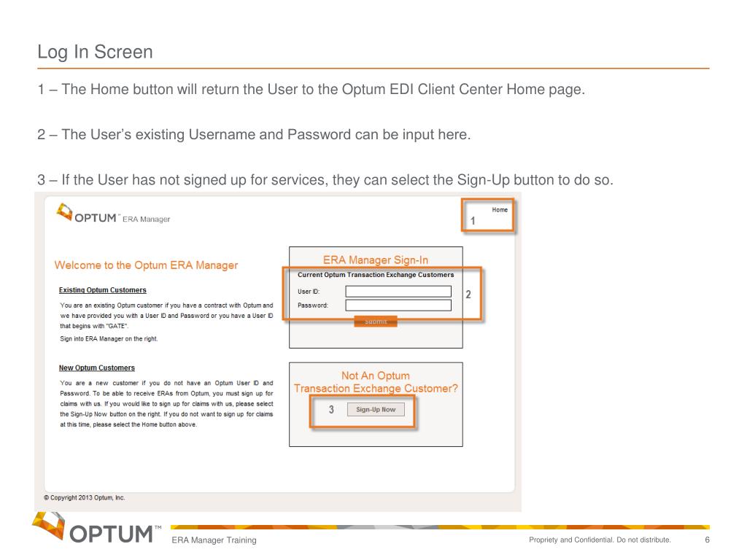Click the Copyright 2013 Optum, Inc. text
Viewport: 747px width, 560px height.
tap(85, 497)
